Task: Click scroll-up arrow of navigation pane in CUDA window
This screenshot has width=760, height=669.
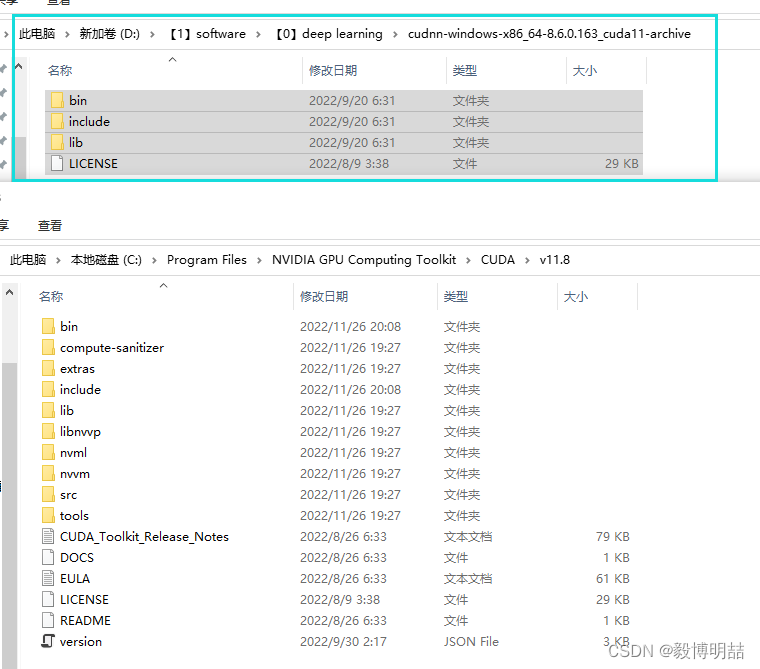Action: (x=9, y=292)
